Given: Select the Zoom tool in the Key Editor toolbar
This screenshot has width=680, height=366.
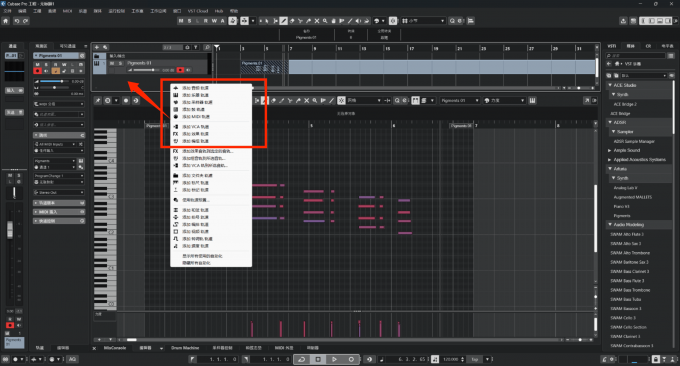Looking at the screenshot, I should click(315, 101).
